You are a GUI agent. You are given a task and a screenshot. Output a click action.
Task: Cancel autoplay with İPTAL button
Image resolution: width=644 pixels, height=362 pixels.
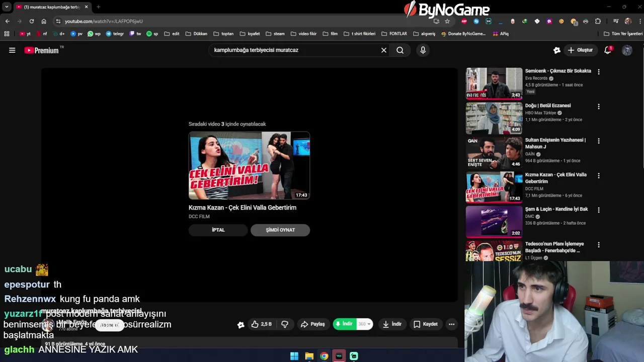218,230
